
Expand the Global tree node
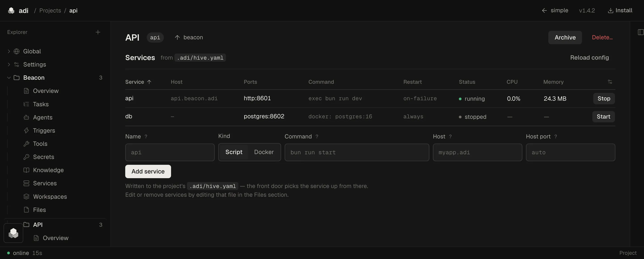coord(9,51)
